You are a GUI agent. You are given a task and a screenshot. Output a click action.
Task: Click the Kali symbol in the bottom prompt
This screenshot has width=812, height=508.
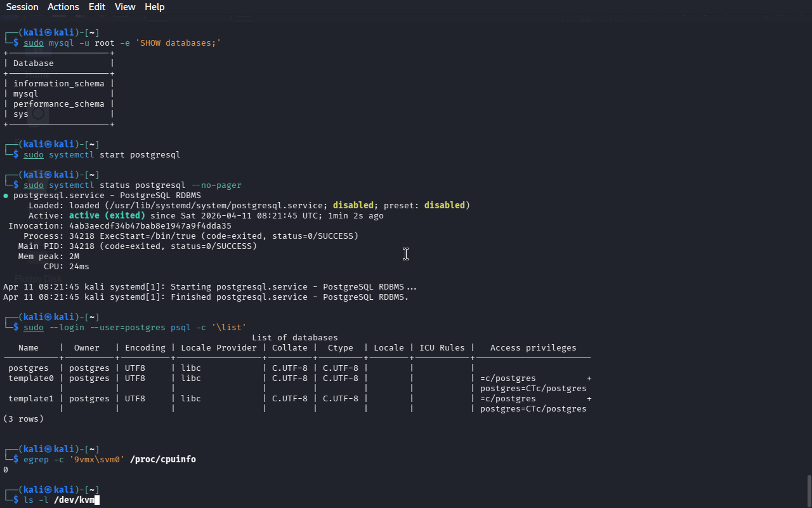pyautogui.click(x=48, y=490)
